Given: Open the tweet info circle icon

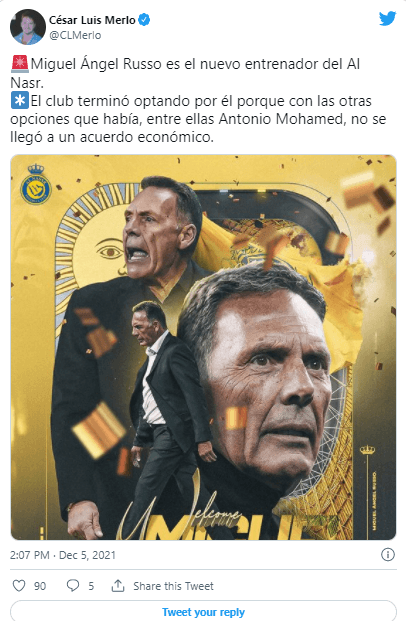Looking at the screenshot, I should pyautogui.click(x=388, y=554).
